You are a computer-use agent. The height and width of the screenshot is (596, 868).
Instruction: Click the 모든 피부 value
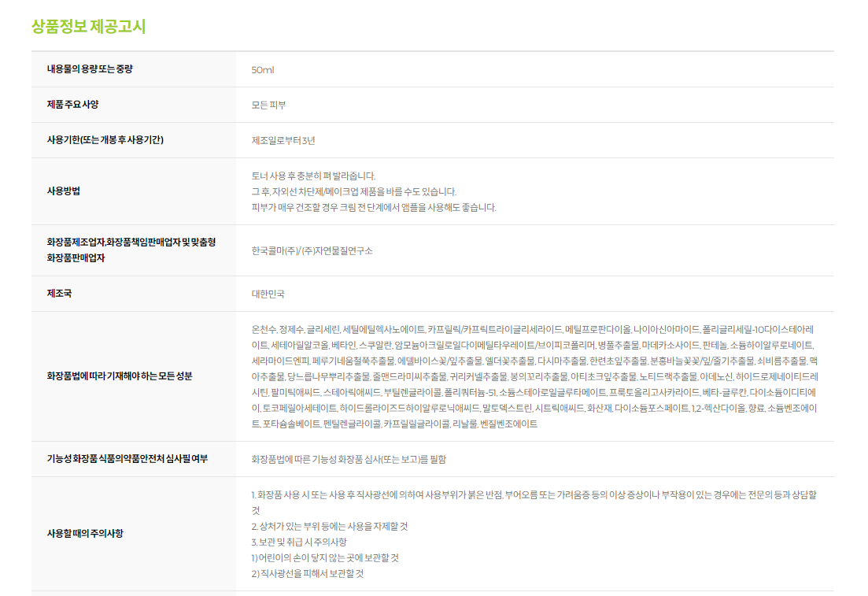point(268,106)
